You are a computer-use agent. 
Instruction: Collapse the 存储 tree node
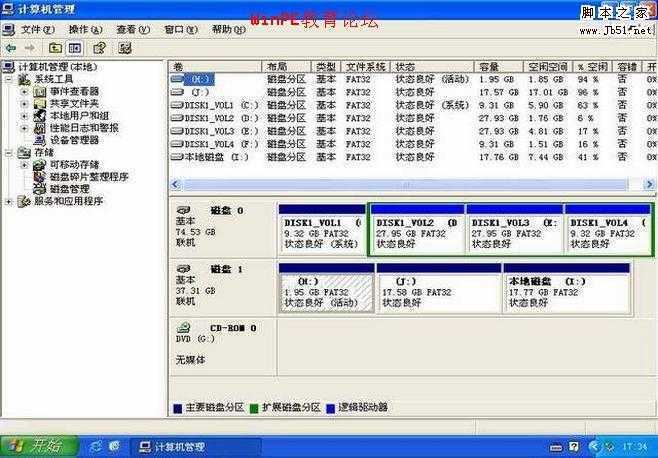coord(9,152)
